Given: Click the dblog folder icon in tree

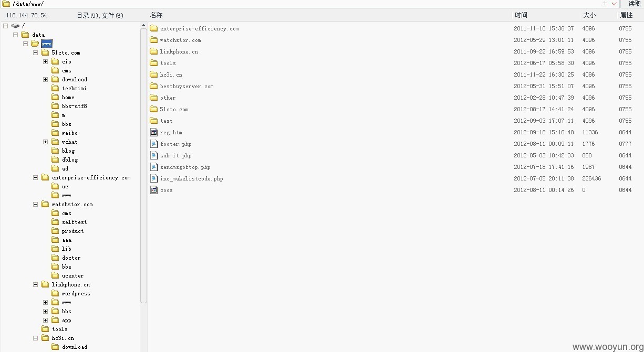Looking at the screenshot, I should pos(55,159).
